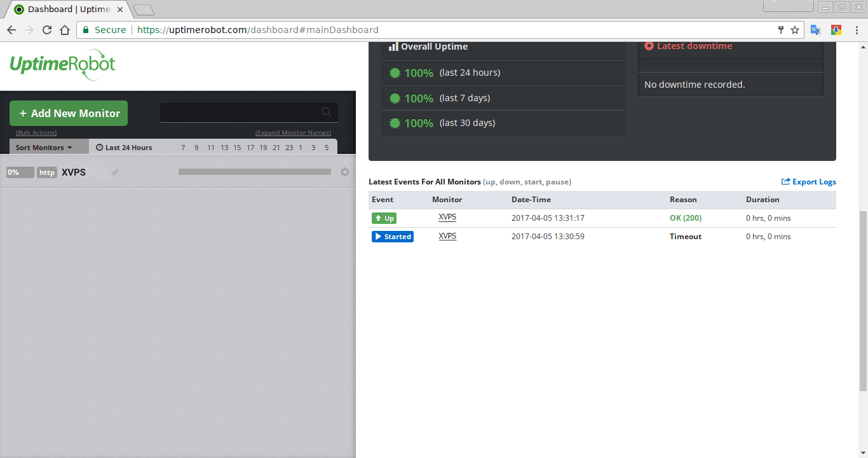Click the hour label 23 in timeline header
This screenshot has height=458, width=868.
(289, 148)
